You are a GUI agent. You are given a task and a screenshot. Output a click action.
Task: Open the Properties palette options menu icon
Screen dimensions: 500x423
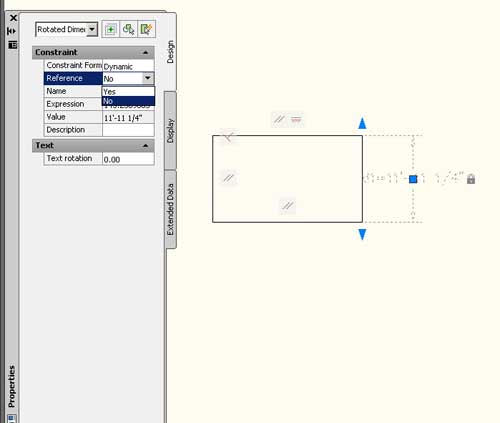[12, 45]
